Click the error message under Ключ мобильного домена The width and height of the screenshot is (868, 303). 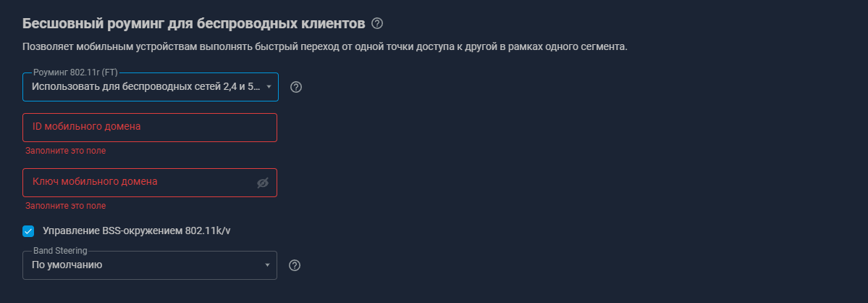65,206
